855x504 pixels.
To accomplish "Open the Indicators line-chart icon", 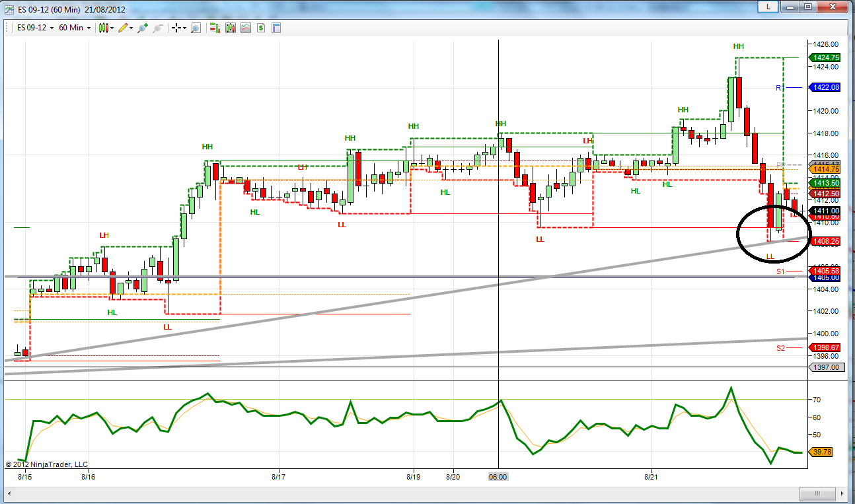I will pos(246,28).
